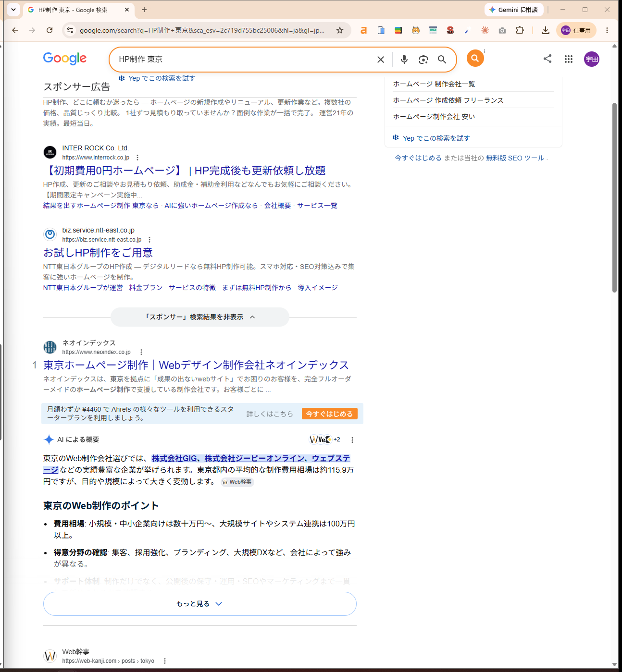The height and width of the screenshot is (672, 622).
Task: Open options for the INTER ROCK ad
Action: pyautogui.click(x=137, y=158)
